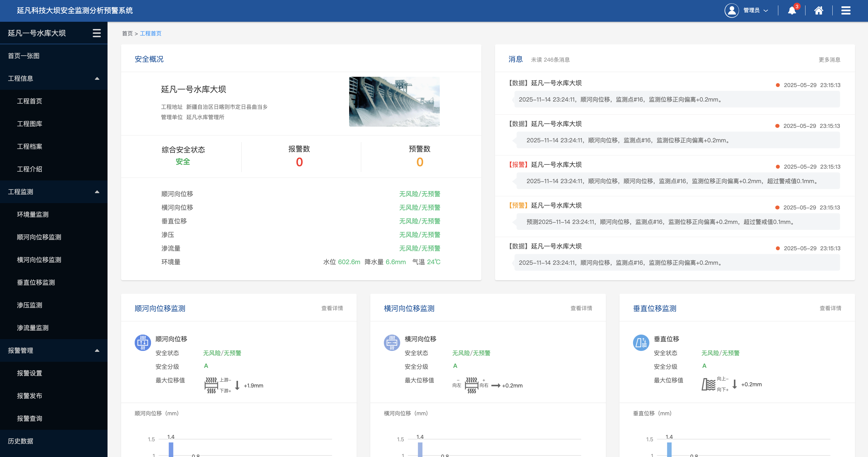Open 报警查询 sidebar item
Image resolution: width=868 pixels, height=457 pixels.
coord(53,419)
